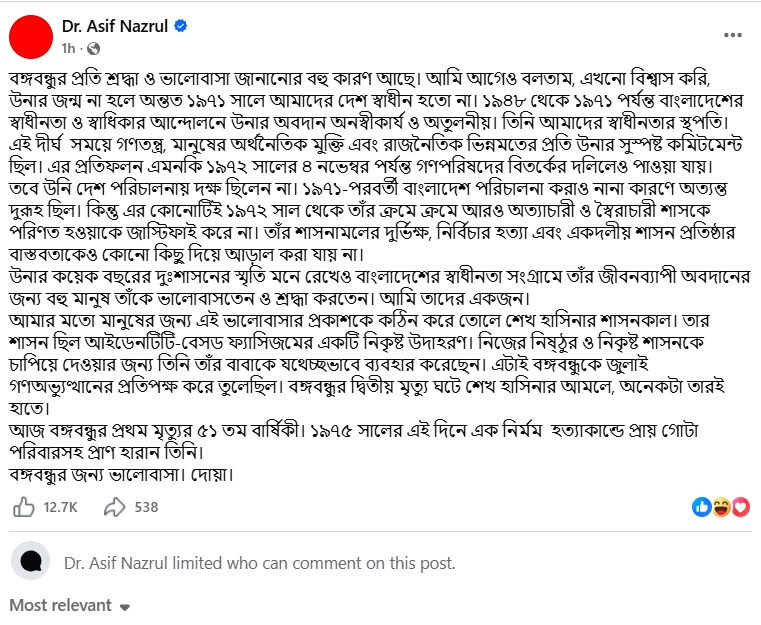Open the three-dot post options menu
The height and width of the screenshot is (625, 761).
pyautogui.click(x=732, y=35)
